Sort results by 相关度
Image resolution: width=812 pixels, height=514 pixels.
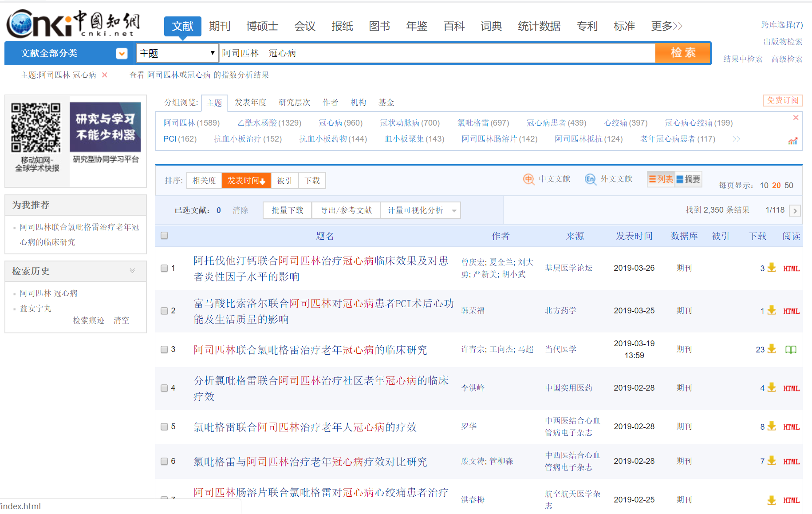point(204,181)
